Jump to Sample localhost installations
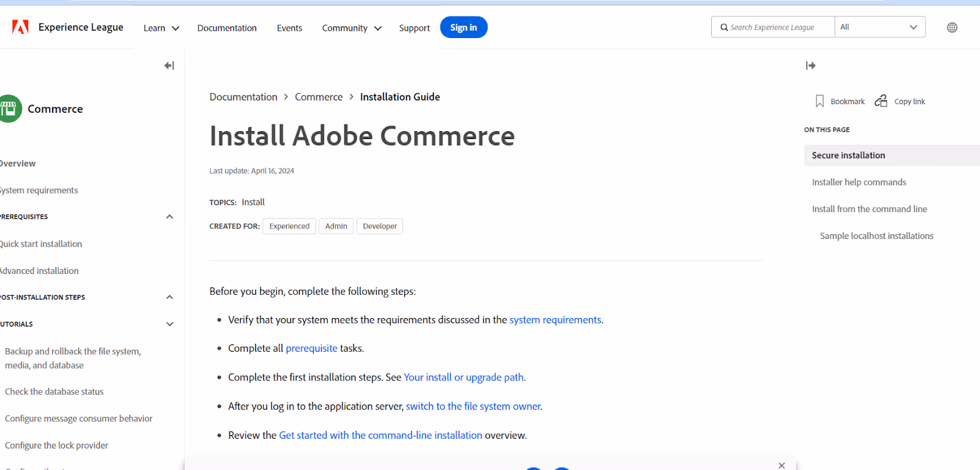 pos(876,236)
